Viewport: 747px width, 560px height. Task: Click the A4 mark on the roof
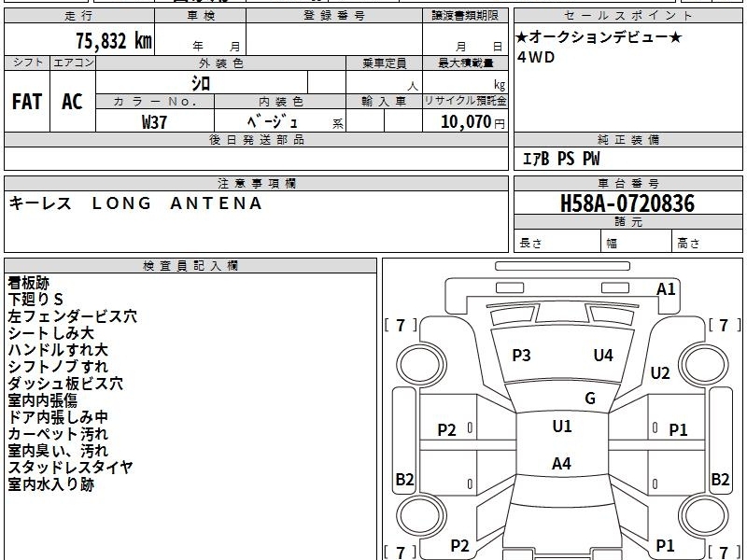561,463
